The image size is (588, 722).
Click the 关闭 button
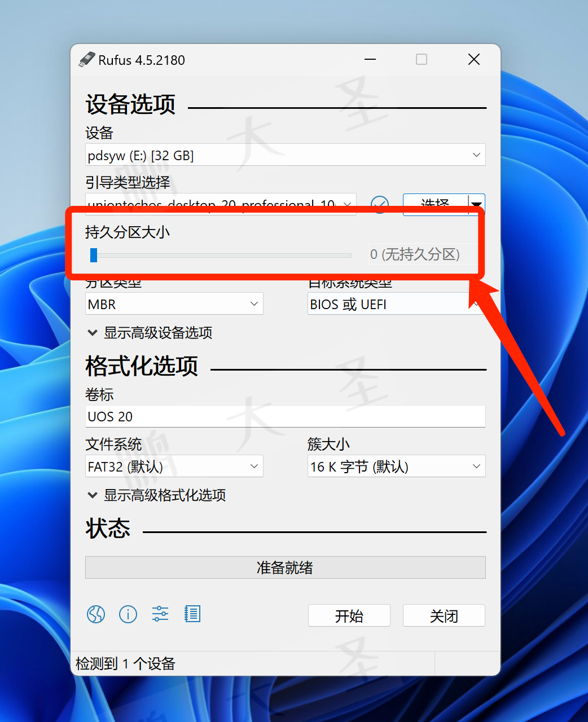point(444,615)
